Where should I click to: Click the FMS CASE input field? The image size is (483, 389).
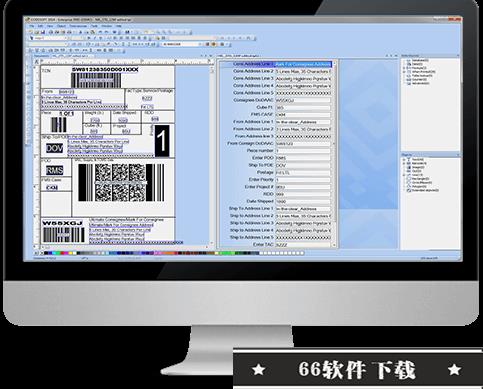click(303, 115)
